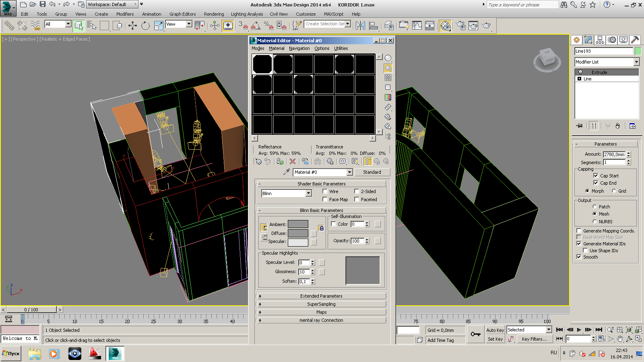
Task: Click the Standard material type button
Action: pos(372,172)
